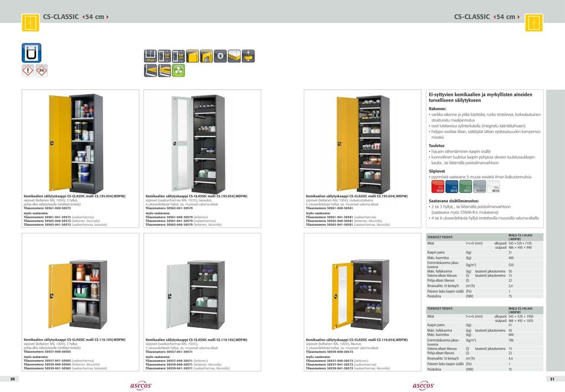
Task: Pick the white RAL 9010 door colour swatch
Action: click(494, 187)
